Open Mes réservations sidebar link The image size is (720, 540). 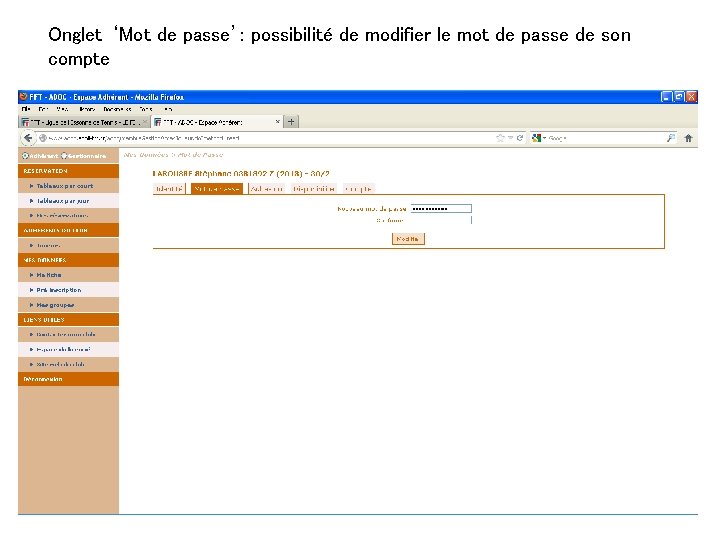tap(62, 215)
